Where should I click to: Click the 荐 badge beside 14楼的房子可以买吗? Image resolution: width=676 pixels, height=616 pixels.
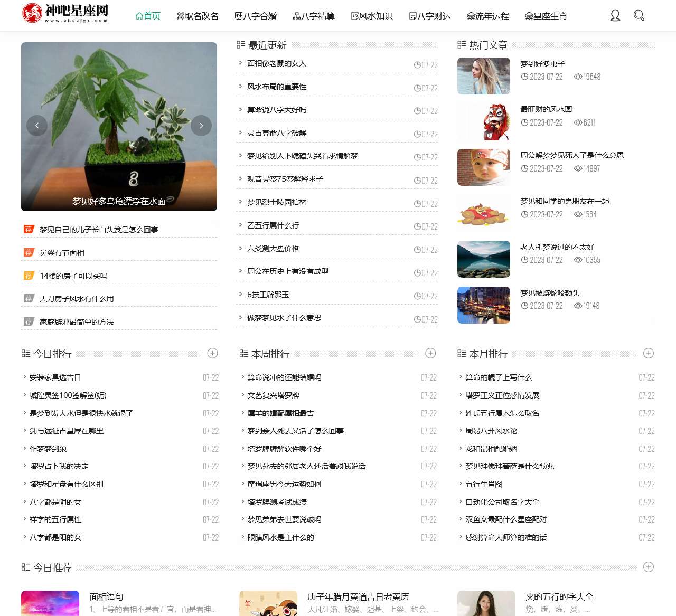(29, 276)
